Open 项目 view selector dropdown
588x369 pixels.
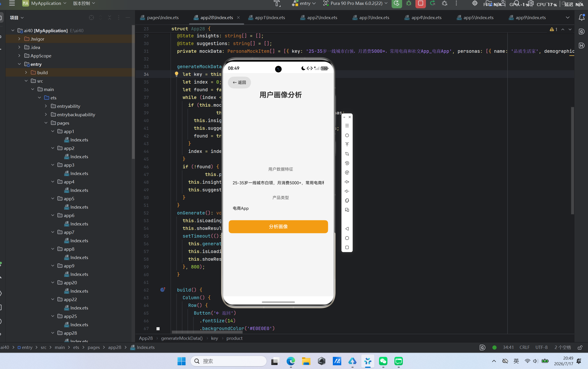click(x=17, y=18)
